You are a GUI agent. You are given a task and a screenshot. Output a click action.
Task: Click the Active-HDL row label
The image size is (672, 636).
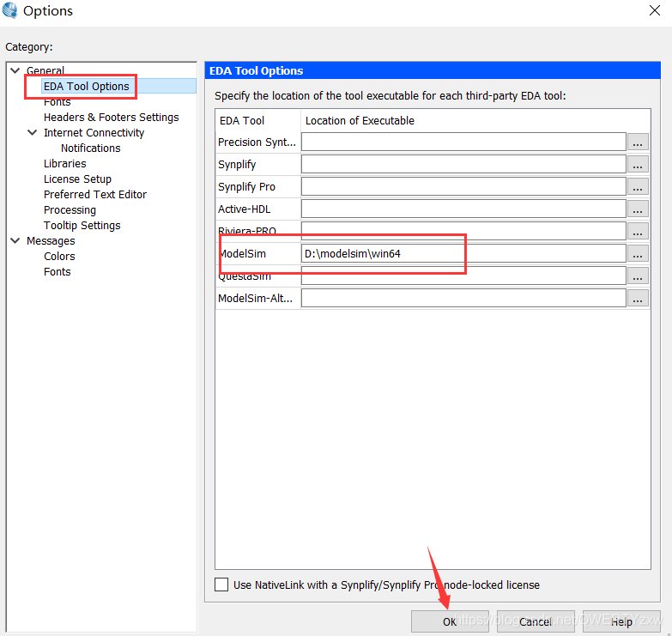pos(245,209)
